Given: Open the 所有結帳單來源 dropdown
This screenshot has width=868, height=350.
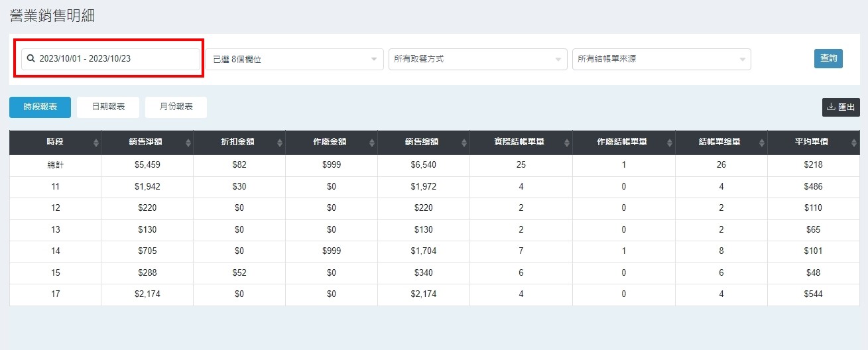Looking at the screenshot, I should tap(661, 59).
